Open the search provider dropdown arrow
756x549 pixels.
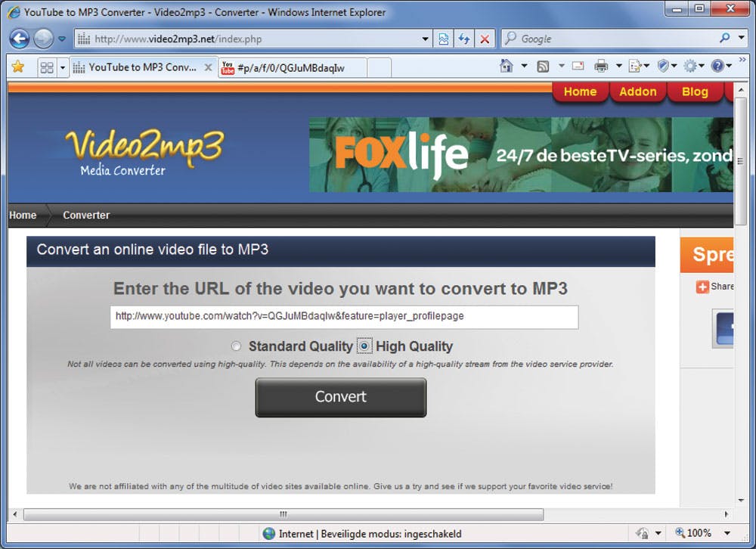(x=742, y=38)
